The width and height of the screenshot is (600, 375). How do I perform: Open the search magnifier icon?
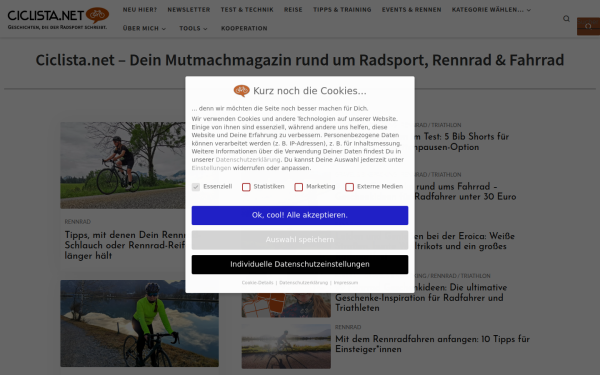[x=566, y=18]
